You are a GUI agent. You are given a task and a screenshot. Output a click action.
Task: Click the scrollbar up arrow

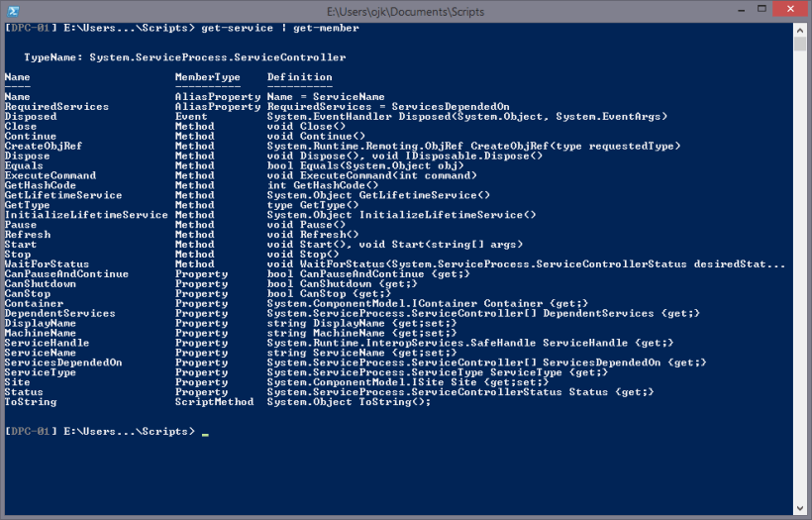(800, 28)
